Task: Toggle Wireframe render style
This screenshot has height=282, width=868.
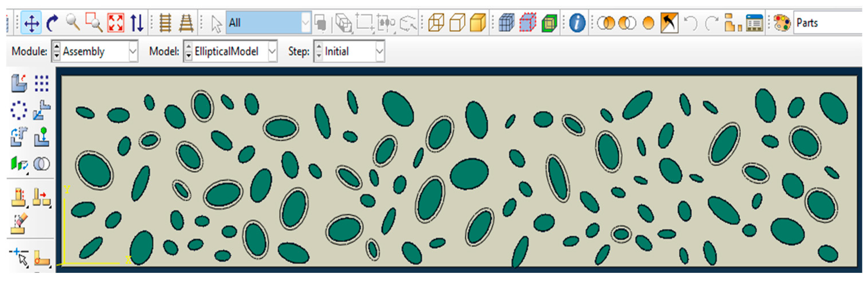Action: coord(436,23)
